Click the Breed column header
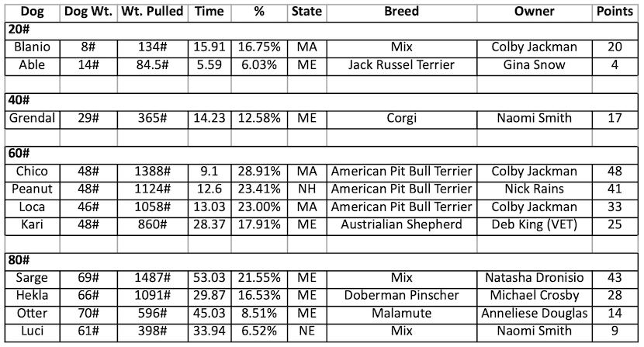 pyautogui.click(x=400, y=12)
